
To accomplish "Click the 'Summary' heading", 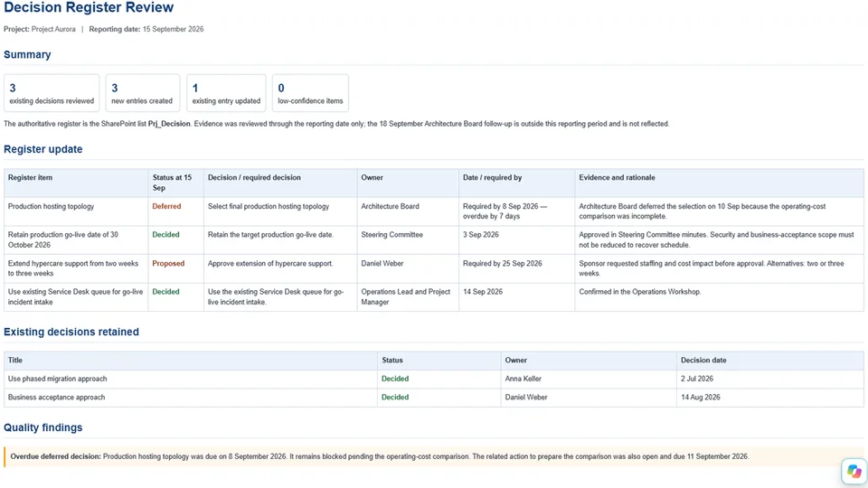I will (x=27, y=54).
